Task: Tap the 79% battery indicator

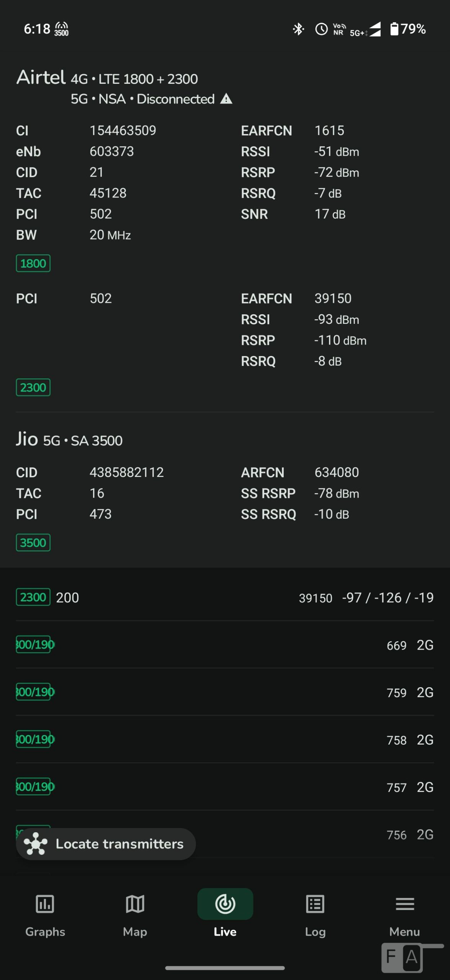Action: pyautogui.click(x=408, y=29)
